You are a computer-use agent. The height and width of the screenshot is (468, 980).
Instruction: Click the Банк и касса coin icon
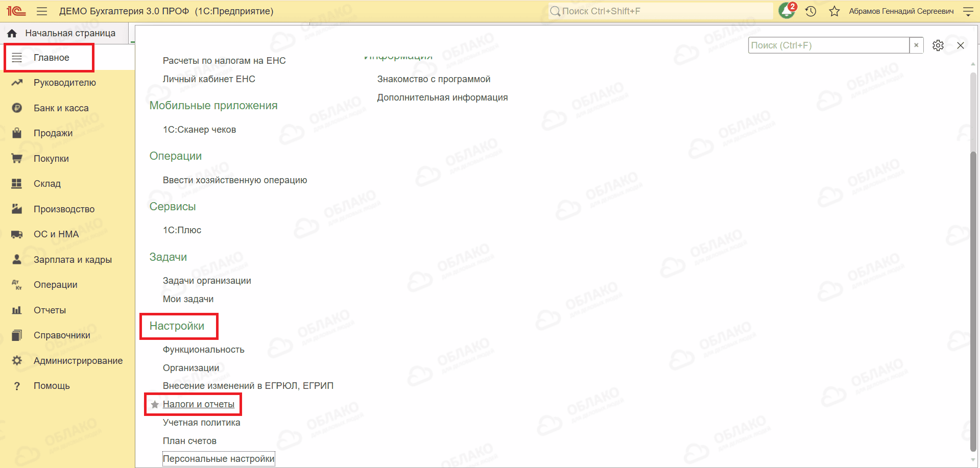(x=17, y=108)
